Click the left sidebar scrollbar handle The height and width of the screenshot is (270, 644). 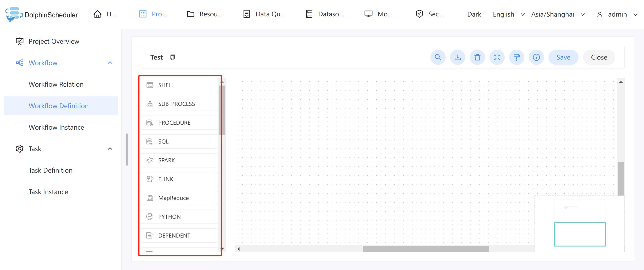coord(127,150)
